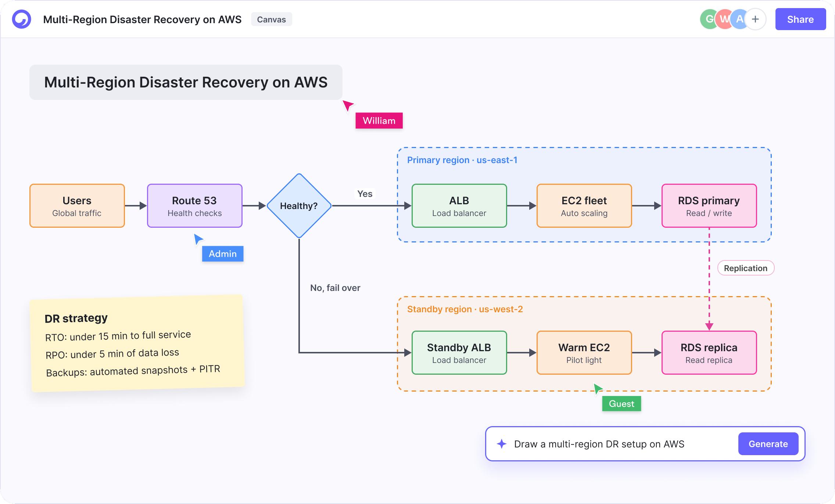Click the document title in the header
Viewport: 835px width, 504px height.
(142, 19)
